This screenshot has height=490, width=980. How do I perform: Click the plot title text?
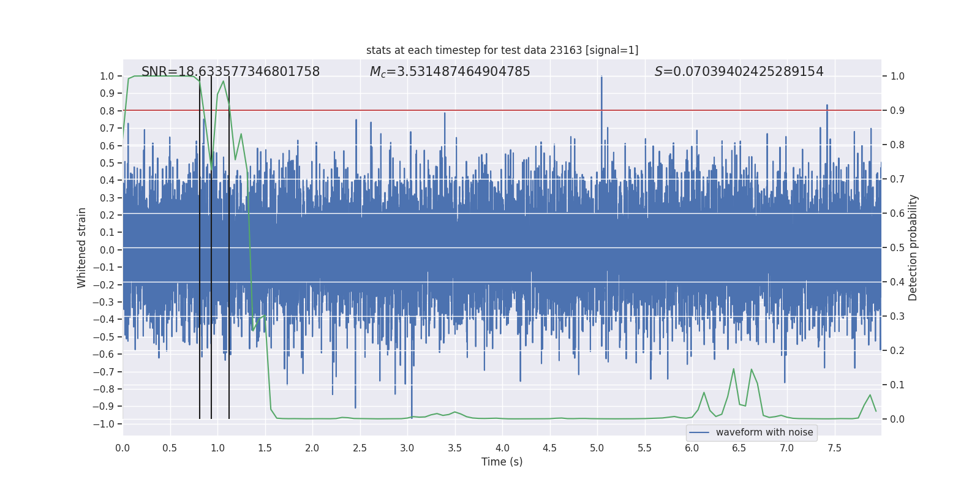(x=502, y=50)
